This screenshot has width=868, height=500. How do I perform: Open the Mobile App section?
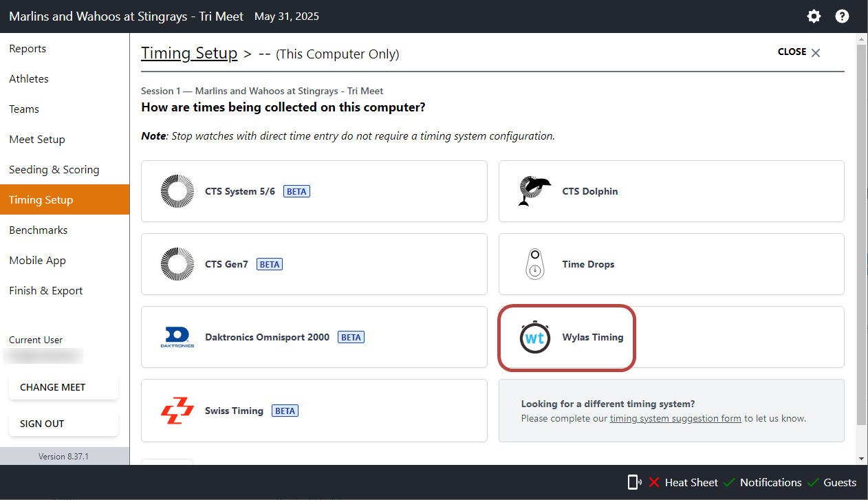tap(37, 260)
